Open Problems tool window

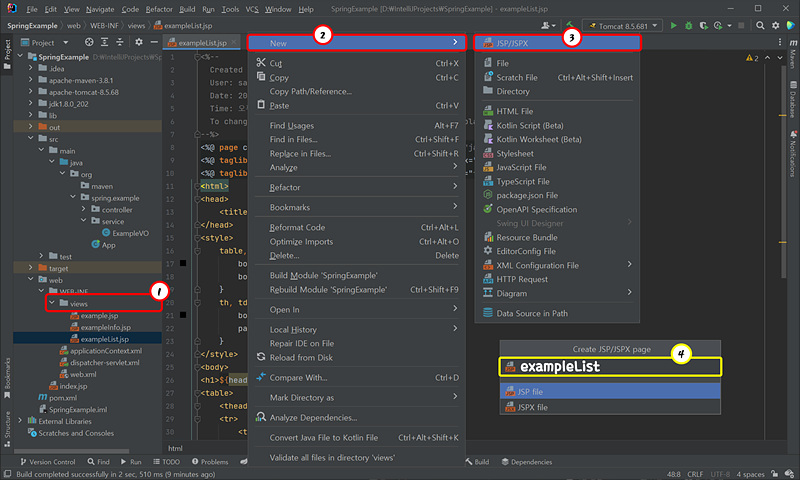[x=210, y=462]
